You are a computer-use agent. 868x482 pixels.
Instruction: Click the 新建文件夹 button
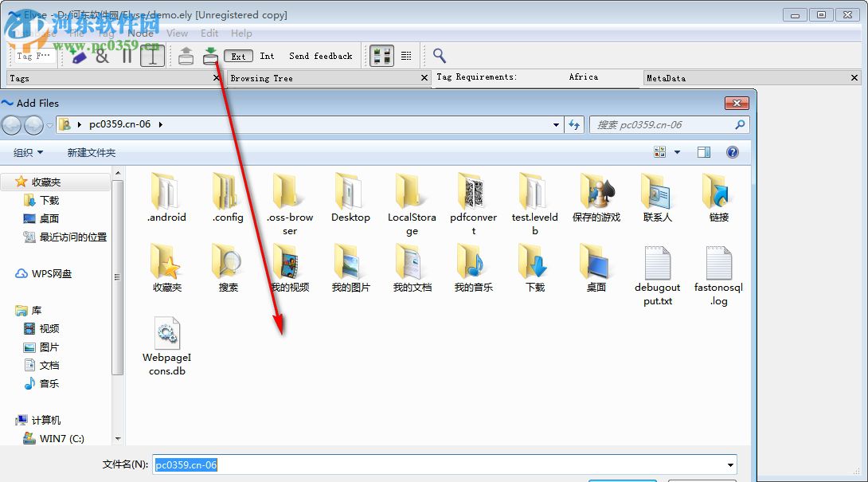click(92, 152)
